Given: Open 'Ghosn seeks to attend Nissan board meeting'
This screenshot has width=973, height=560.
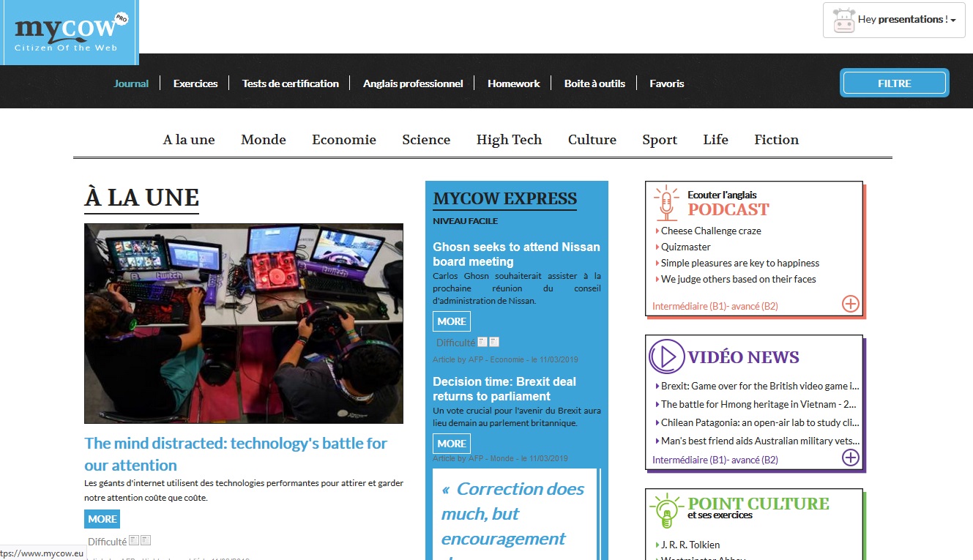Looking at the screenshot, I should [x=516, y=254].
